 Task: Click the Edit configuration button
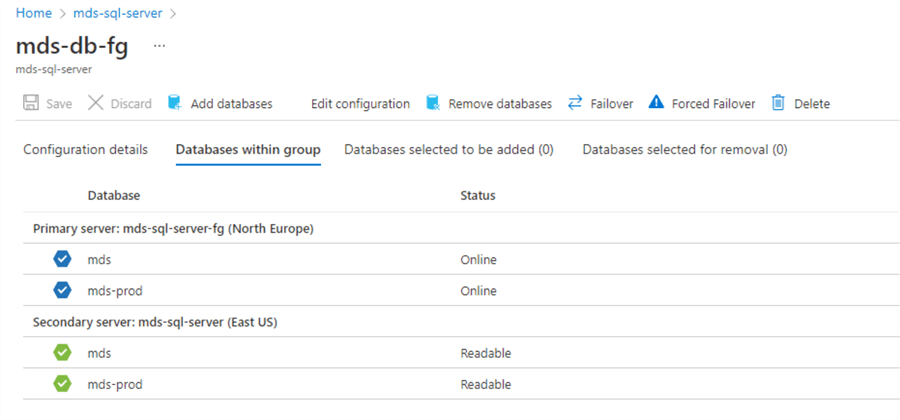click(x=360, y=103)
